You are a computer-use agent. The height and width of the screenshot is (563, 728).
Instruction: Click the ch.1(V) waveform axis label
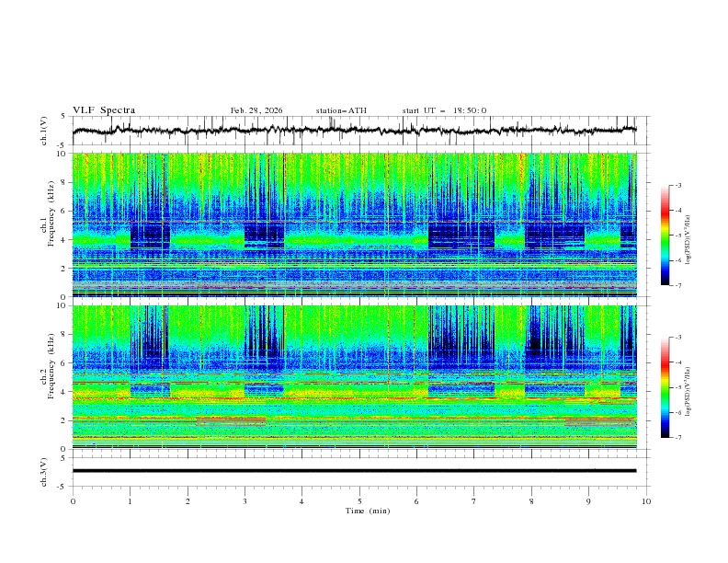pos(43,131)
